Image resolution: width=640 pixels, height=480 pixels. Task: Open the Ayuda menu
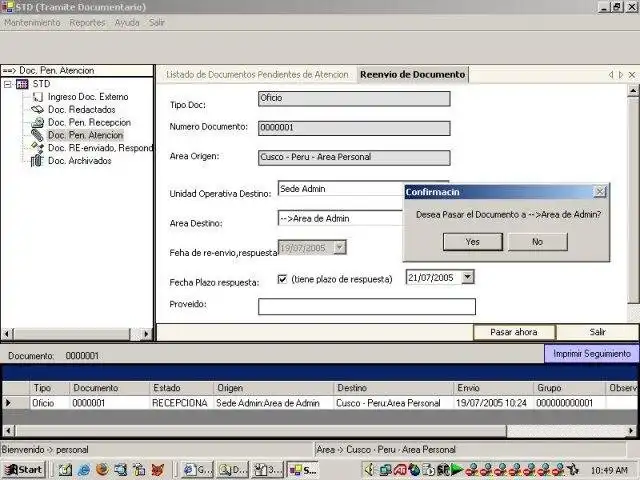(x=127, y=22)
